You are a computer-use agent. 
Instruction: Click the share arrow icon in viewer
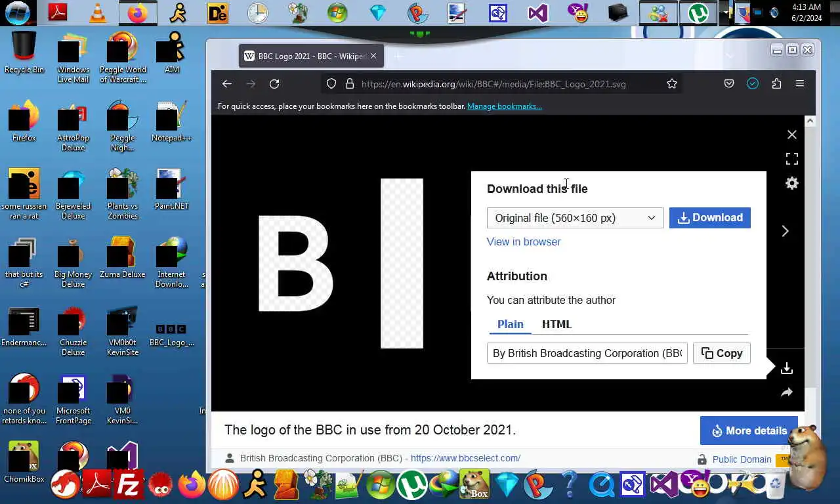coord(787,392)
